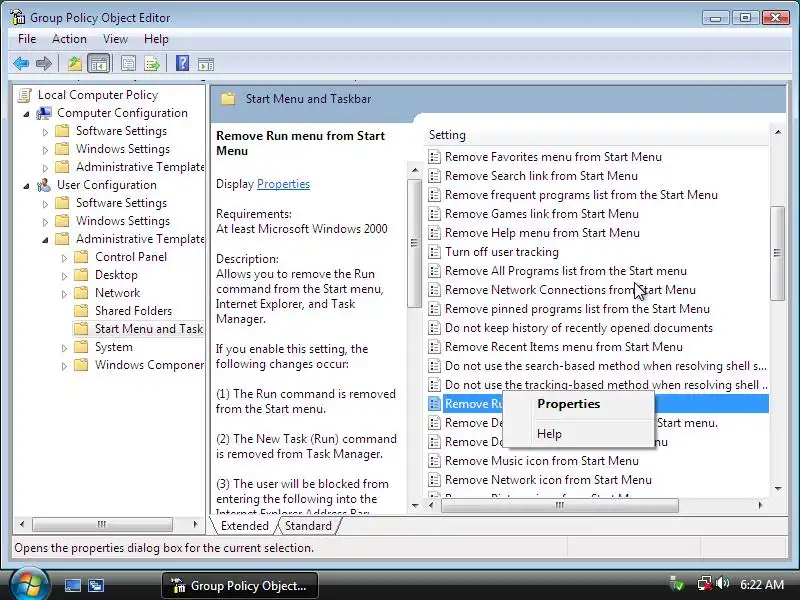Switch to the Standard tab
This screenshot has height=600, width=800.
(x=308, y=526)
